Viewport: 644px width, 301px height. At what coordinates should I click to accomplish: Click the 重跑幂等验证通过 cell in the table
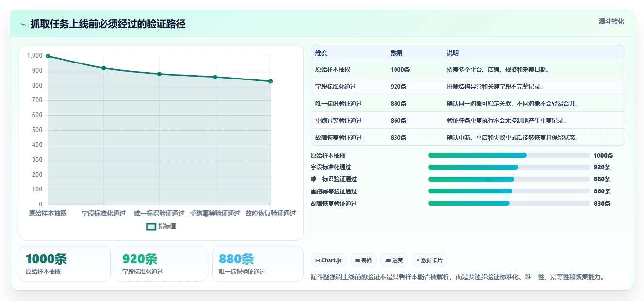(x=339, y=121)
